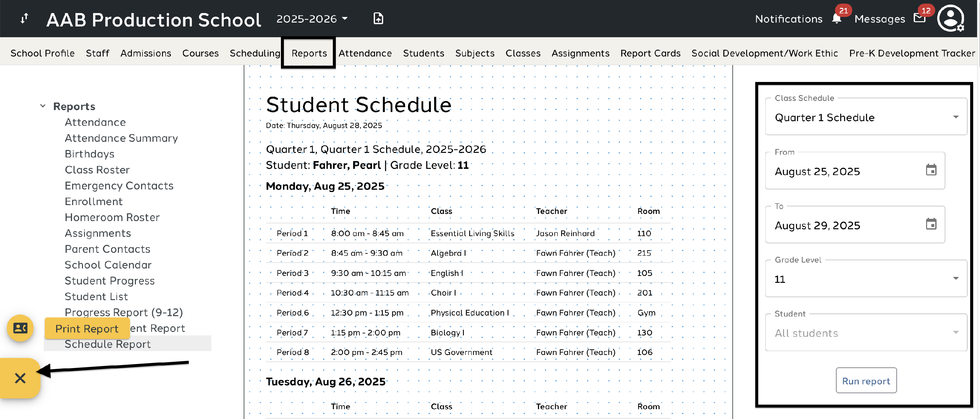Open the Birthdays report
Image resolution: width=980 pixels, height=419 pixels.
point(90,153)
